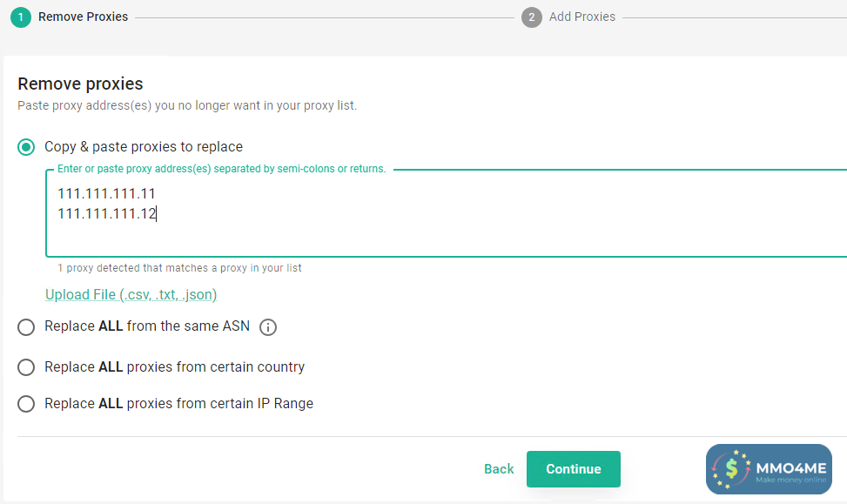
Task: Click the Back link
Action: click(x=499, y=469)
